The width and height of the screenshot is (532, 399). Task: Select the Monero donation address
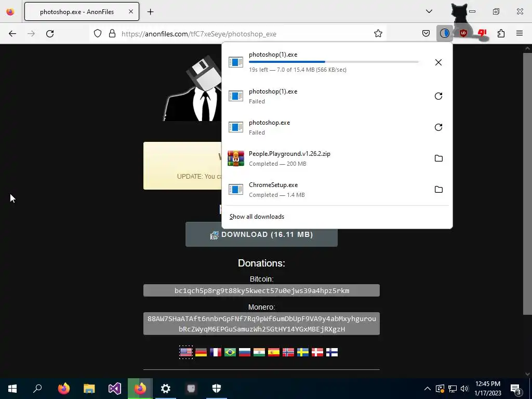(x=262, y=324)
